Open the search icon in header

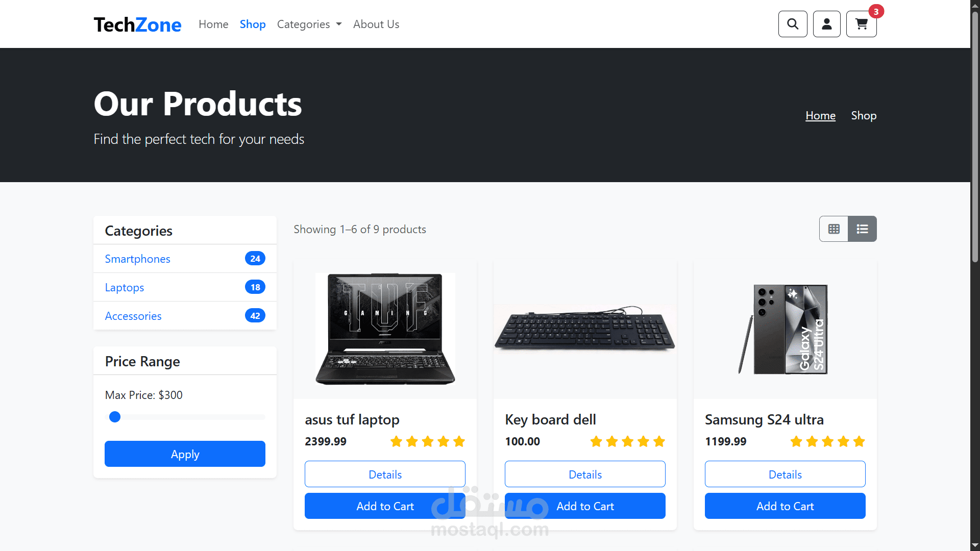(793, 24)
